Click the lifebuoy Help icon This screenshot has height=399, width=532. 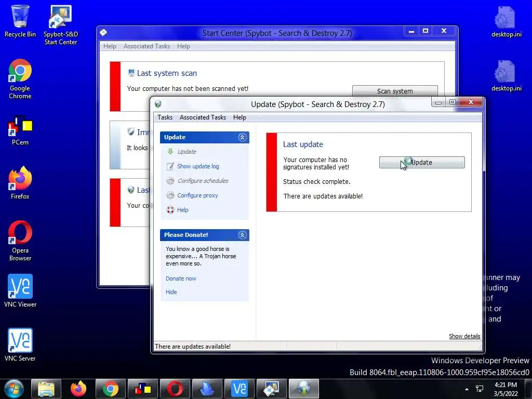[170, 210]
